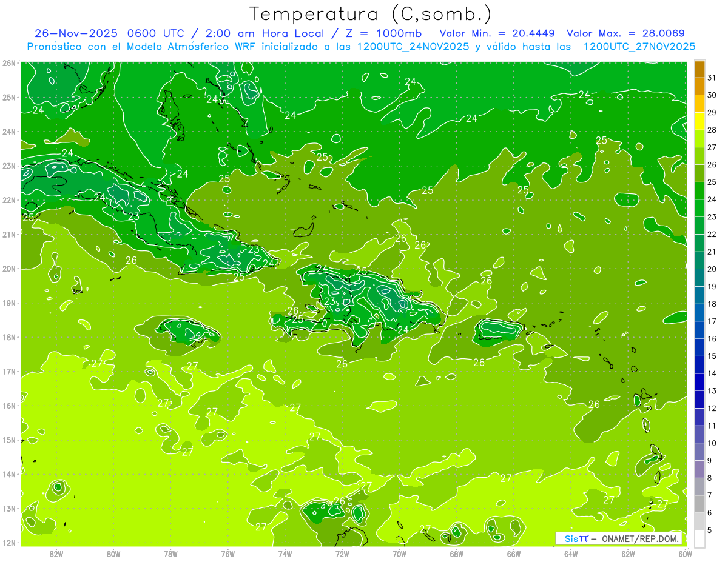The height and width of the screenshot is (562, 728).
Task: Pick the white swatch at colorbar bottom
Action: tap(699, 538)
